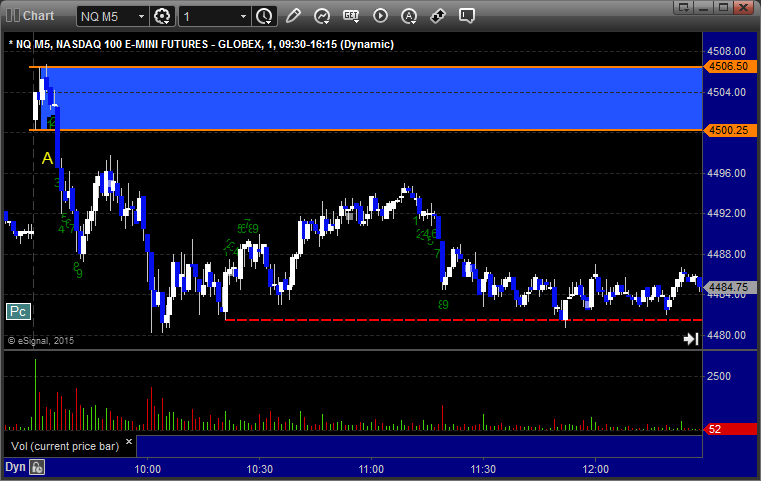
Task: Select the yellow A annotation label
Action: click(x=47, y=158)
